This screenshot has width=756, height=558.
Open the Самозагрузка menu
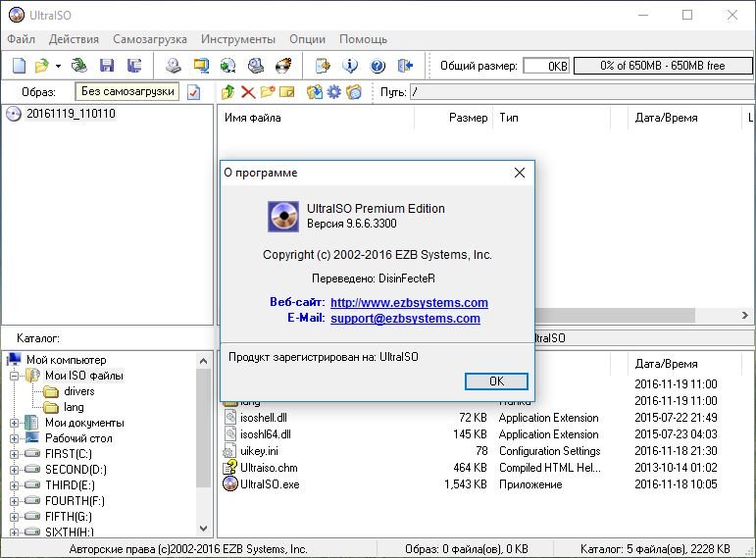[x=150, y=39]
